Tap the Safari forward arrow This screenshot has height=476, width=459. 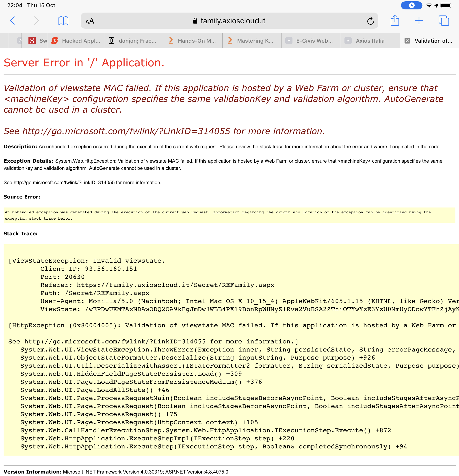point(36,21)
